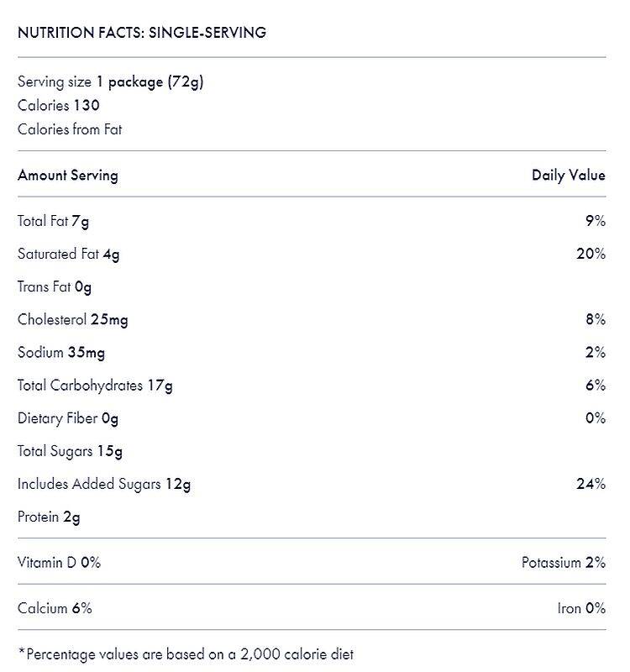
Task: Click the Sodium 35mg label
Action: pyautogui.click(x=61, y=353)
